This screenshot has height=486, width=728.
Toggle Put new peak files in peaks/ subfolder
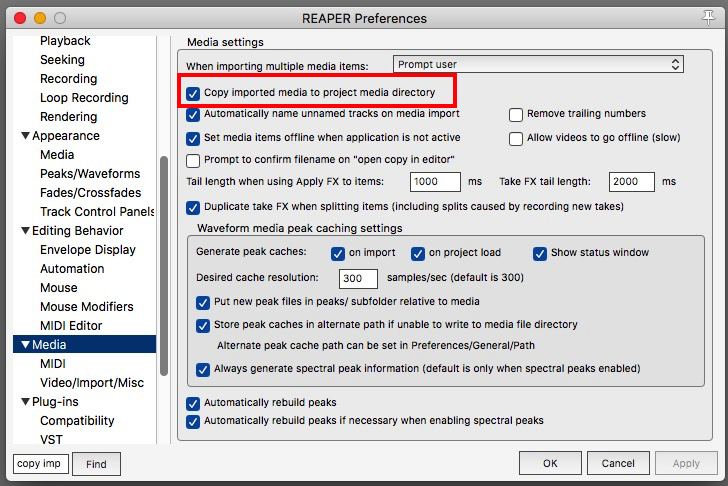tap(202, 303)
